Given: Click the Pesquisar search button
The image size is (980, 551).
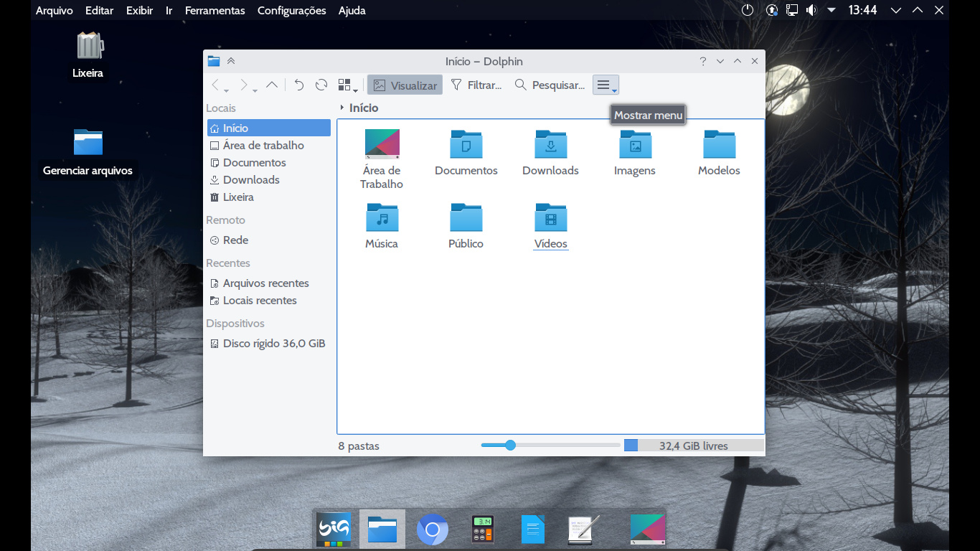Looking at the screenshot, I should [x=550, y=85].
